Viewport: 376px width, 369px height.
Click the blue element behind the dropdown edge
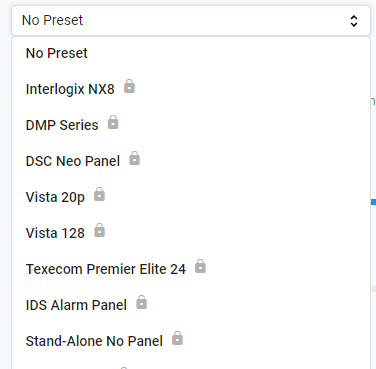point(373,202)
